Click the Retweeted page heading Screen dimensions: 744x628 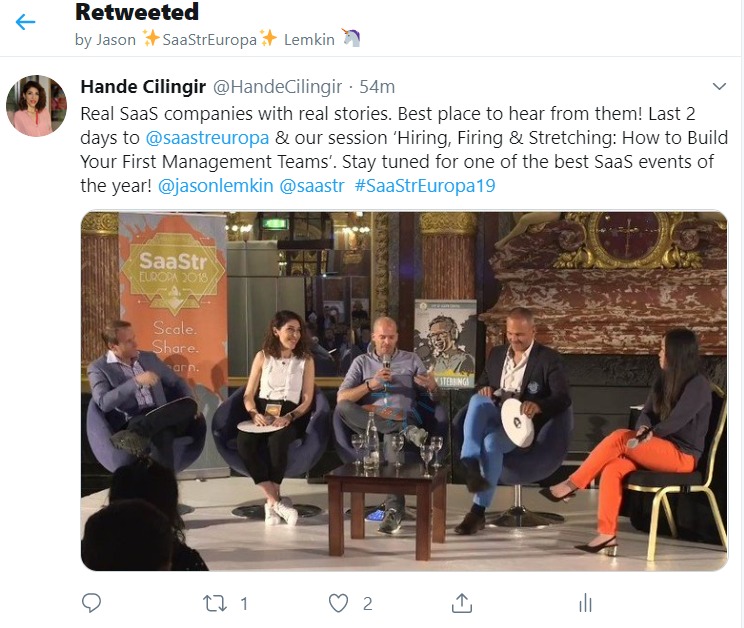click(x=137, y=13)
